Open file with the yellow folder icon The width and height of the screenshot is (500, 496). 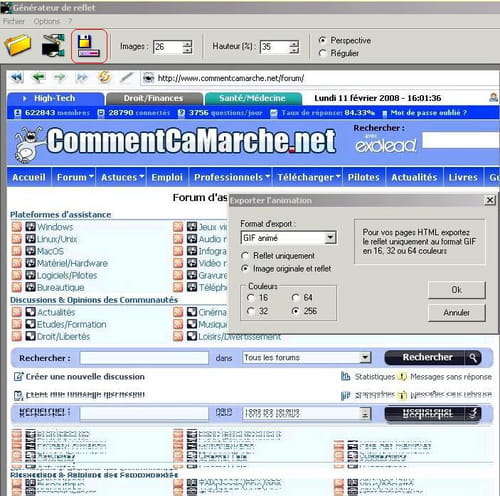tap(18, 45)
